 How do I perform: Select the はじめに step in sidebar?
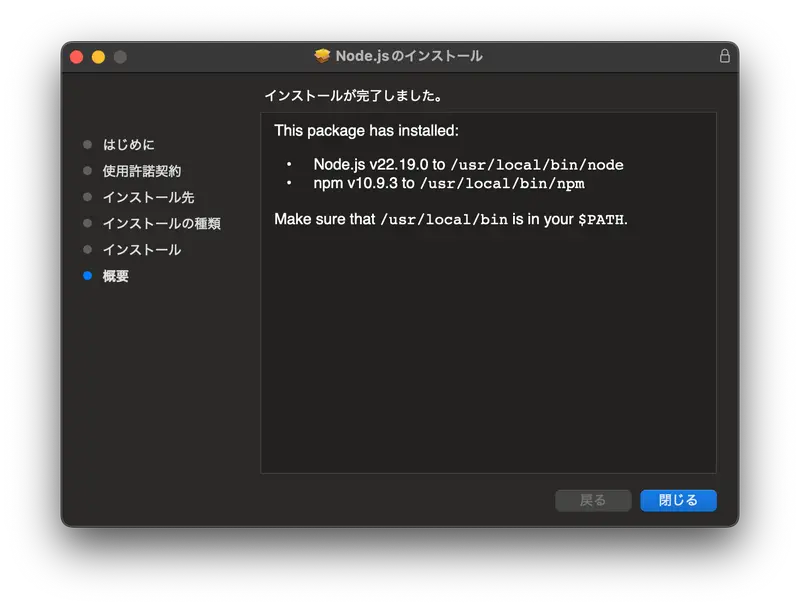129,145
